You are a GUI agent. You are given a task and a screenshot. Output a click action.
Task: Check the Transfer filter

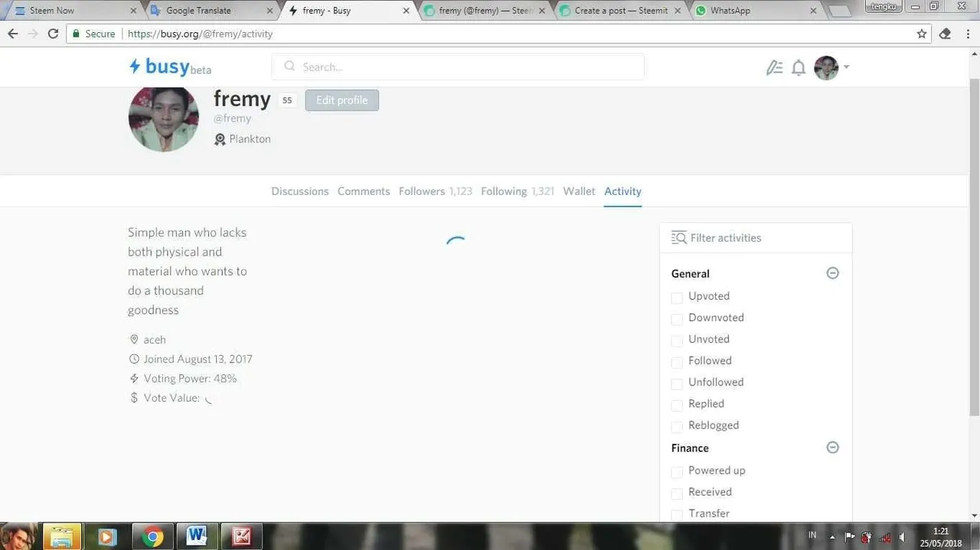(677, 514)
